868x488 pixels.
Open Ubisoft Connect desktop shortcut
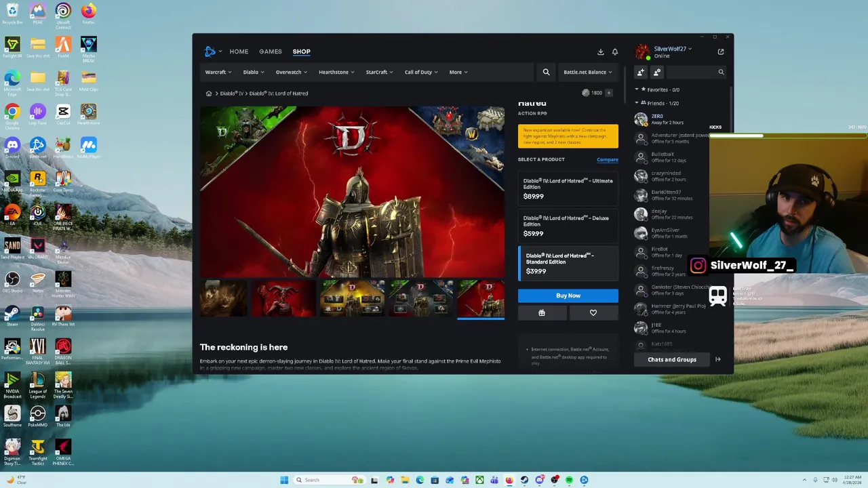pyautogui.click(x=63, y=14)
